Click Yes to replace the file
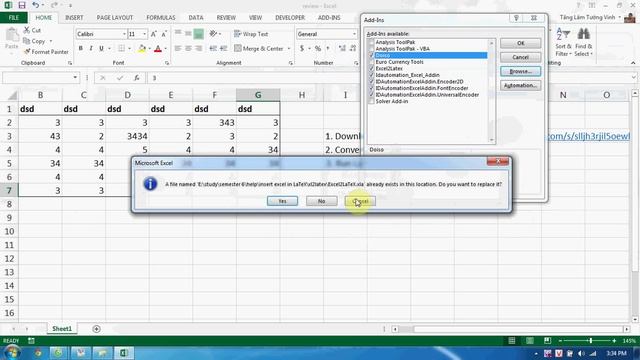 point(282,201)
